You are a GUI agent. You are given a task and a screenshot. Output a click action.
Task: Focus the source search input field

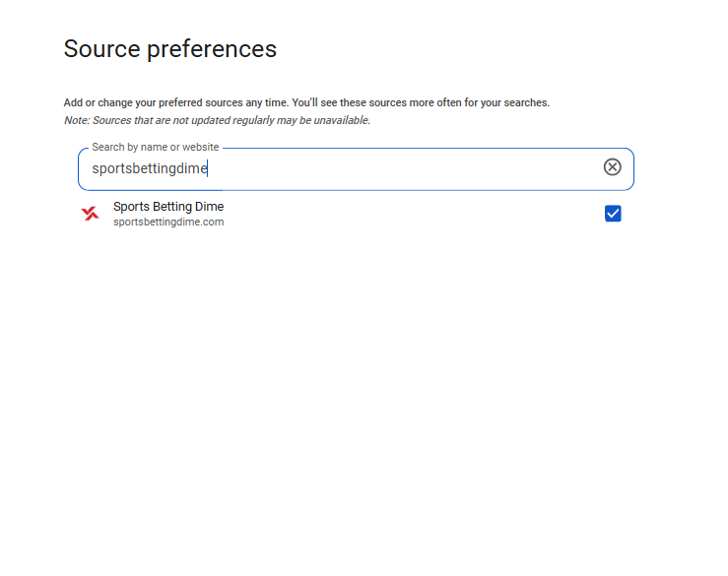(356, 169)
